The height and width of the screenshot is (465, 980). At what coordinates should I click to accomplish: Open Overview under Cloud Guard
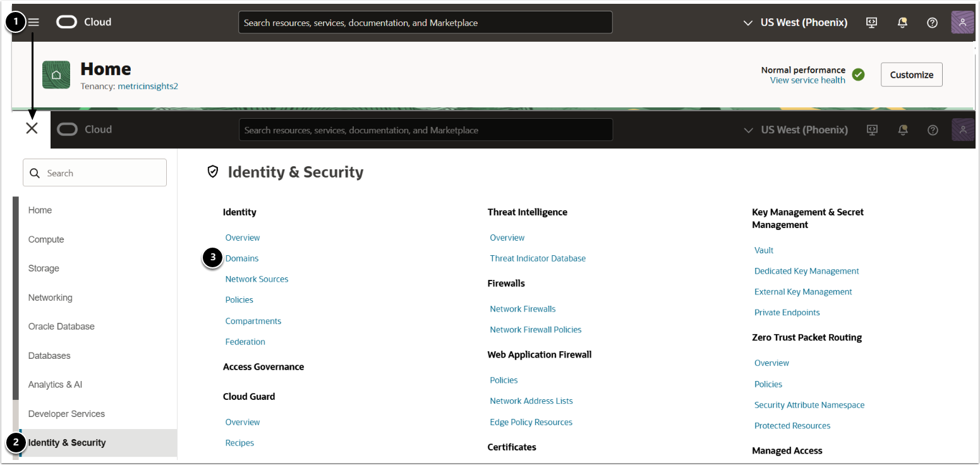point(243,422)
